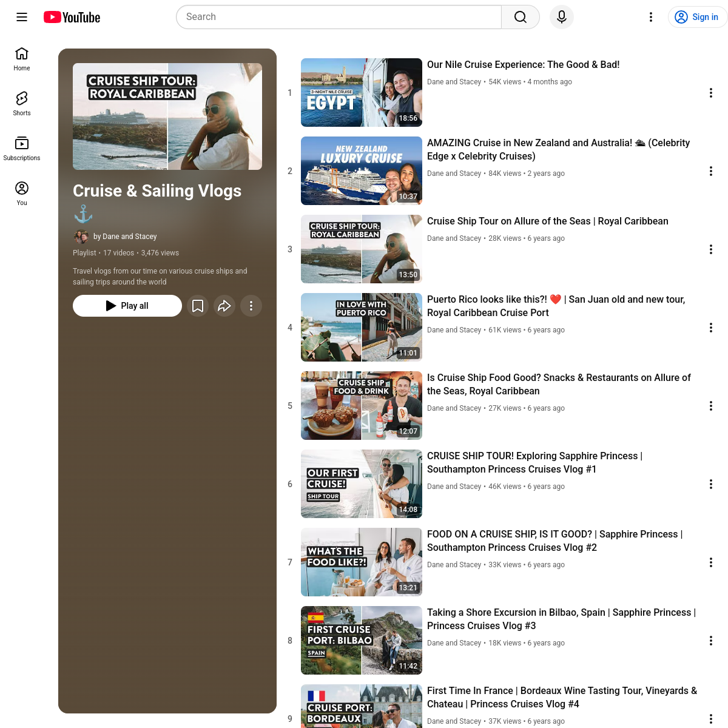Open options for the Sapphire Princess food video
Viewport: 728px width, 728px height.
(710, 562)
